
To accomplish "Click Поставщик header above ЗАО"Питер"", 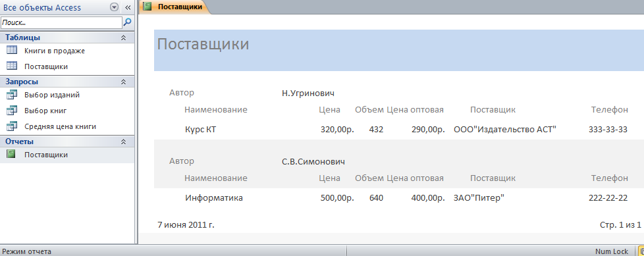I will pyautogui.click(x=493, y=178).
